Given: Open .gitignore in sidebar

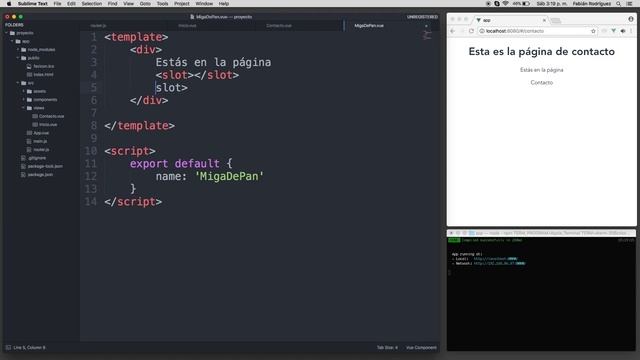Looking at the screenshot, I should click(x=37, y=158).
